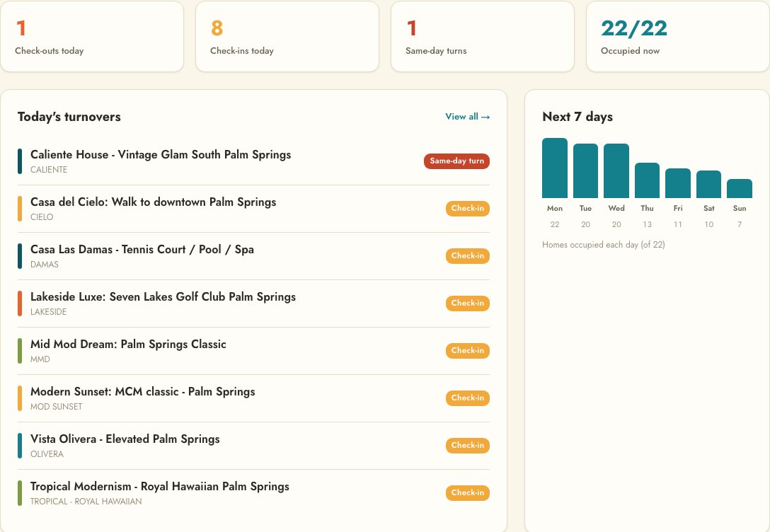Open Lakeside Luxe: Seven Lakes Golf Club listing
Image resolution: width=770 pixels, height=532 pixels.
(x=163, y=297)
